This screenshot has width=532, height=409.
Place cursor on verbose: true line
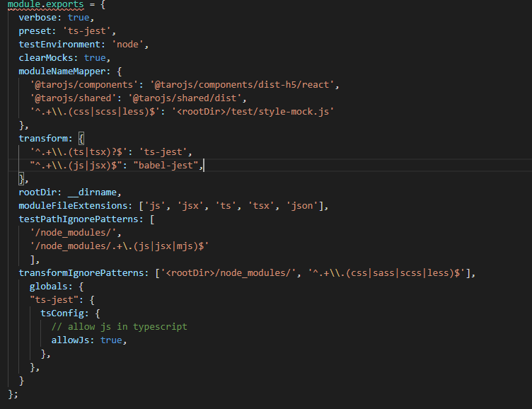pyautogui.click(x=57, y=18)
